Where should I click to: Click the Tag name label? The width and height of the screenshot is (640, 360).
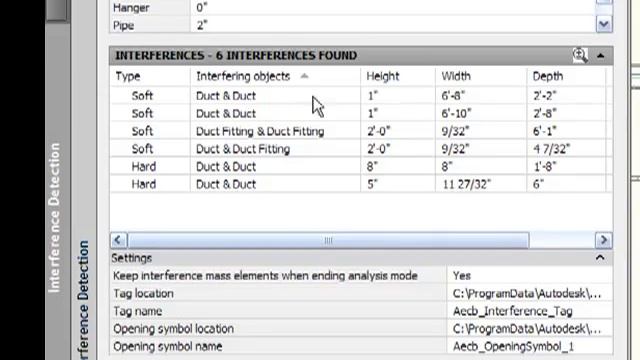click(x=138, y=311)
